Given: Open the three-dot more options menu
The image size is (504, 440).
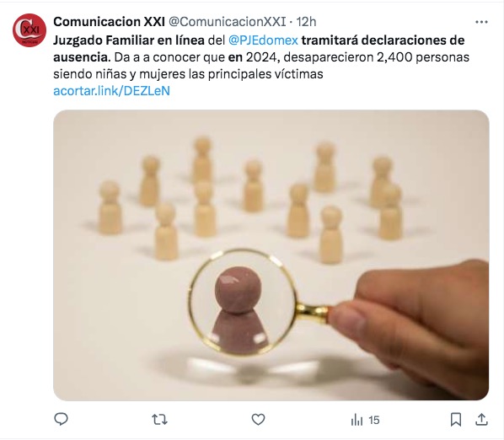Looking at the screenshot, I should (x=481, y=22).
